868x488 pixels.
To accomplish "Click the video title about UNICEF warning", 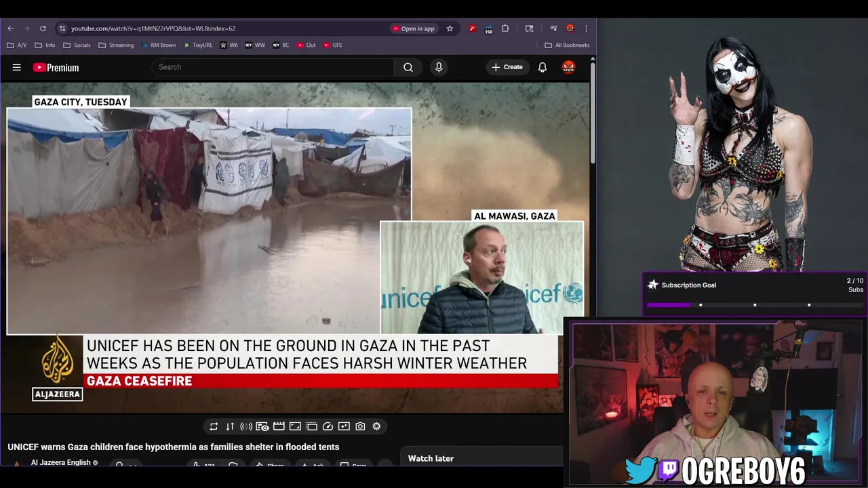I will (x=174, y=447).
